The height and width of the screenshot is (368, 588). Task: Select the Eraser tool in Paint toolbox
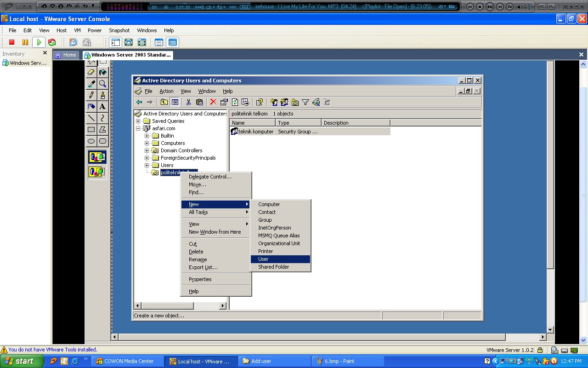click(91, 72)
